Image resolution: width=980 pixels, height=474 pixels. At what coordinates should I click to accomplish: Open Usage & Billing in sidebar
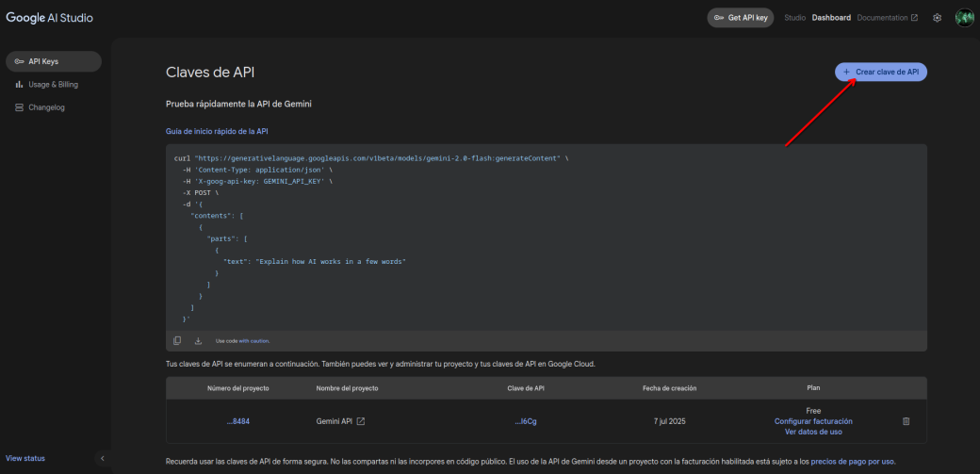coord(54,85)
